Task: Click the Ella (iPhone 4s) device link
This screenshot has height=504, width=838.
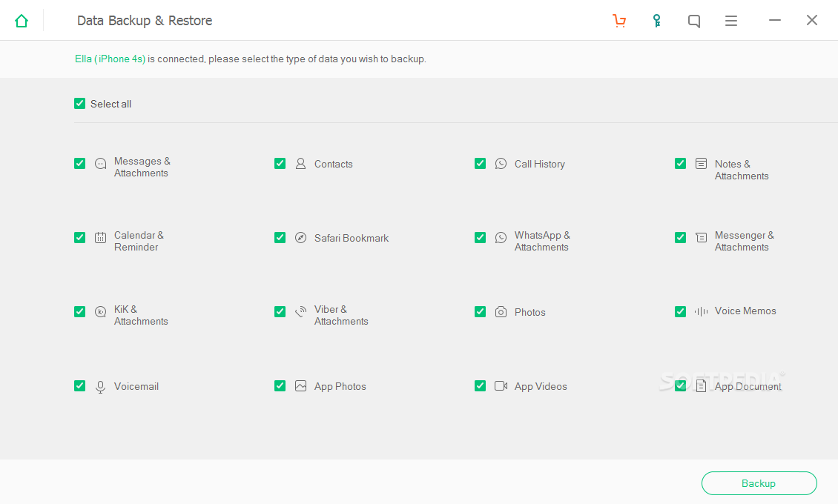Action: [x=110, y=59]
